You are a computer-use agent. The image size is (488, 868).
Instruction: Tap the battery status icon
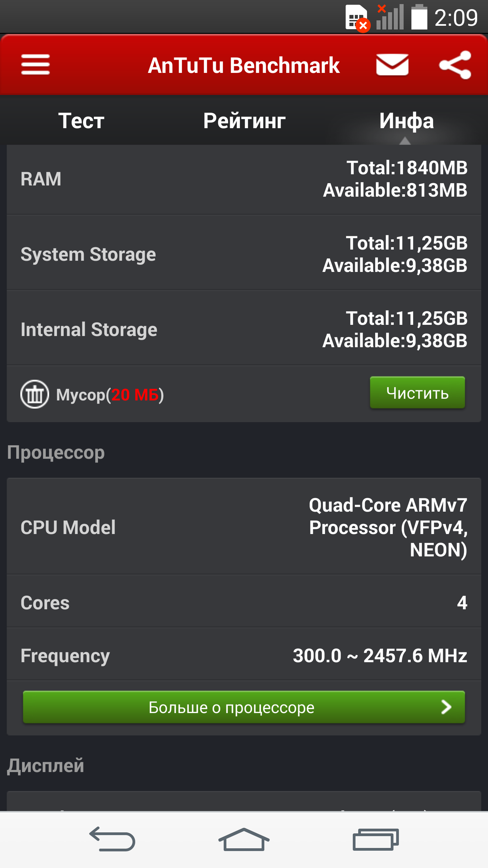419,17
